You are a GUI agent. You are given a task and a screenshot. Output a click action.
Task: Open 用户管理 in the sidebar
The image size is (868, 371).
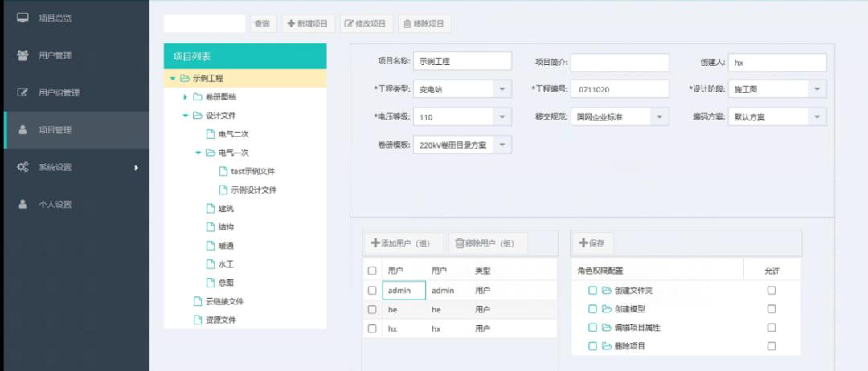pos(76,55)
